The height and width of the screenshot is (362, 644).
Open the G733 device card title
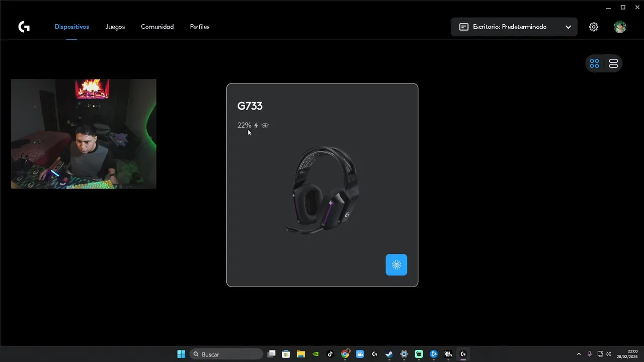click(x=250, y=106)
